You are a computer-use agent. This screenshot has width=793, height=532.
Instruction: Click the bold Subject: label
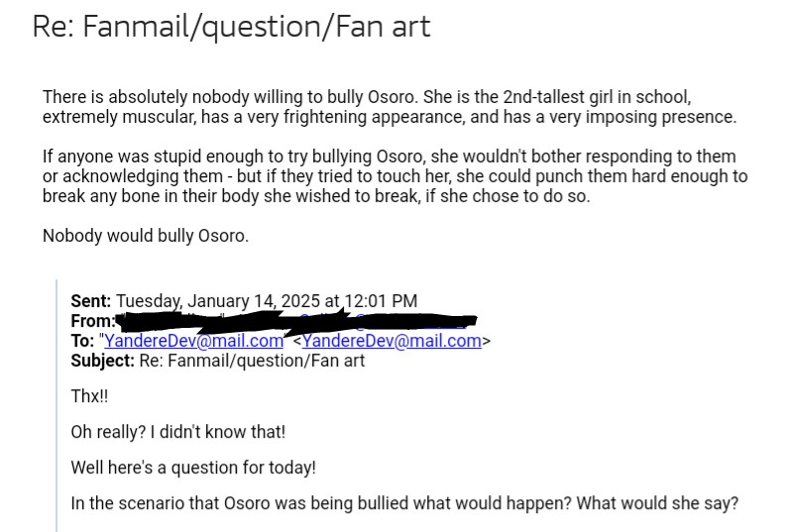click(102, 361)
